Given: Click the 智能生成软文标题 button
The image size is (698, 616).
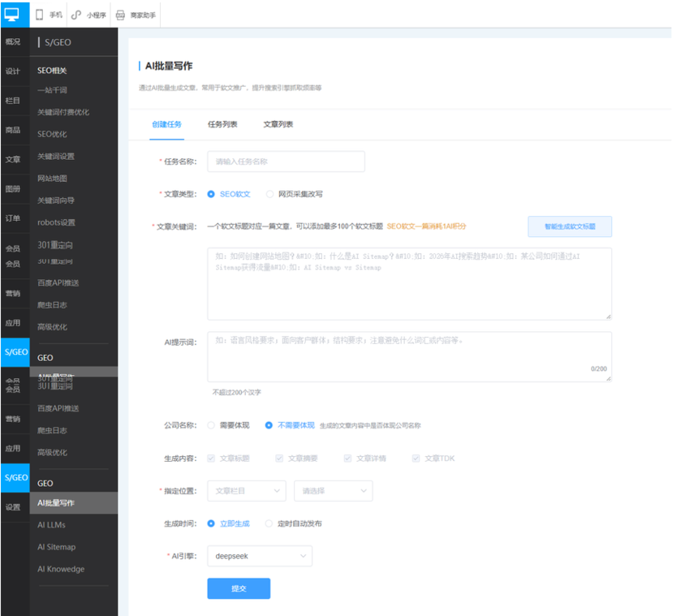Looking at the screenshot, I should 570,226.
